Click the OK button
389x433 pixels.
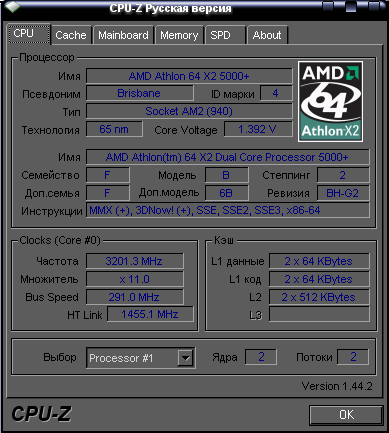[346, 415]
